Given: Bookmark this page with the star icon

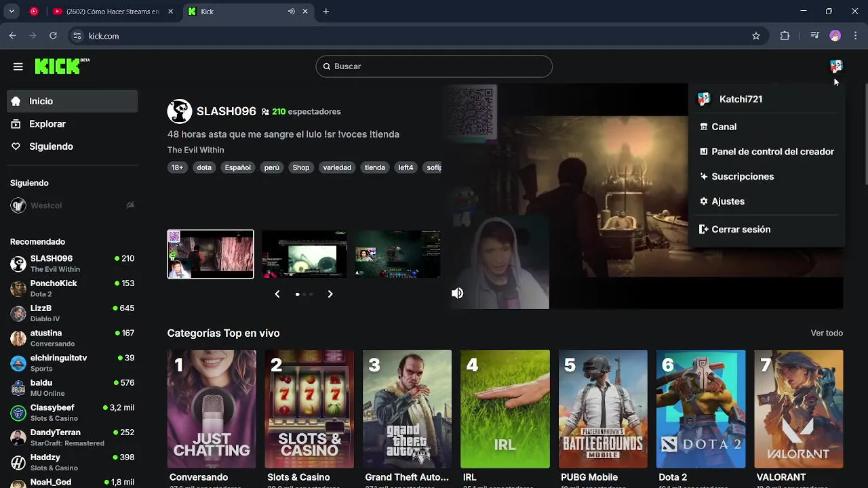Looking at the screenshot, I should click(x=756, y=36).
